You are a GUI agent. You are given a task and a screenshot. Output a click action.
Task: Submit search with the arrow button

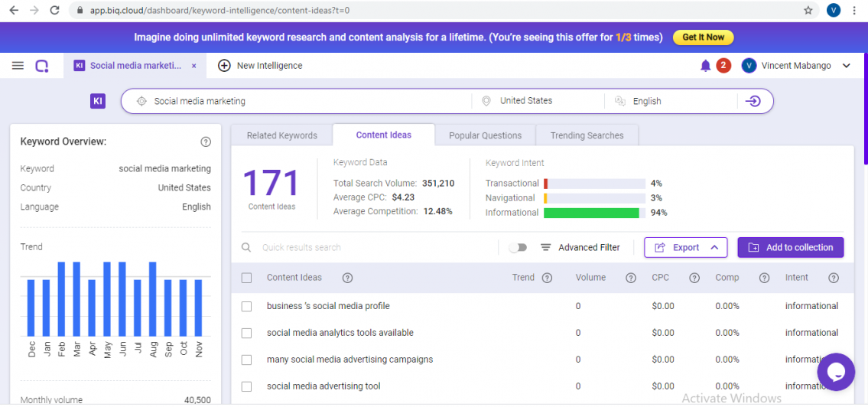pos(753,101)
